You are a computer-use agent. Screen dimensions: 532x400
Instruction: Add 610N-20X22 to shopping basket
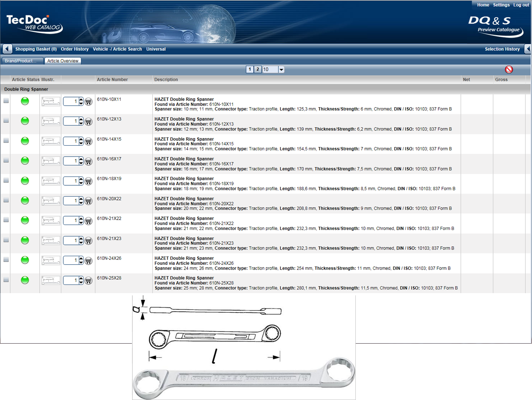(x=88, y=201)
